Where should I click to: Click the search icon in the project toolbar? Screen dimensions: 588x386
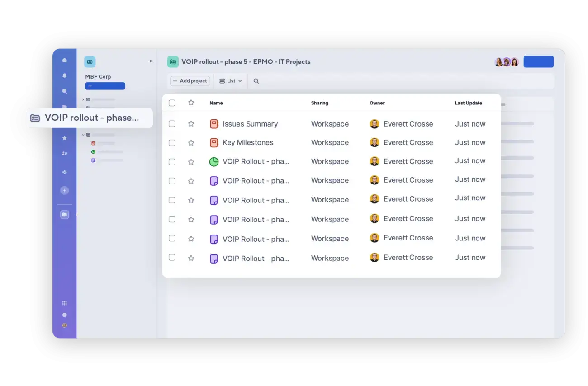pos(256,81)
